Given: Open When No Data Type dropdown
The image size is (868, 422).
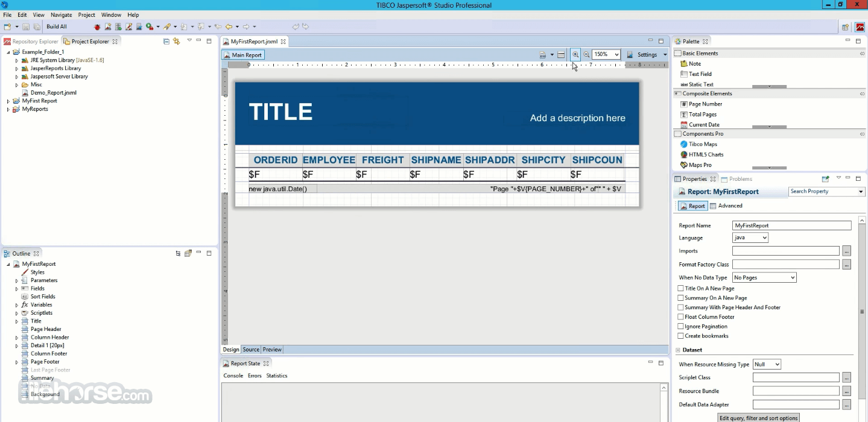Looking at the screenshot, I should tap(764, 277).
